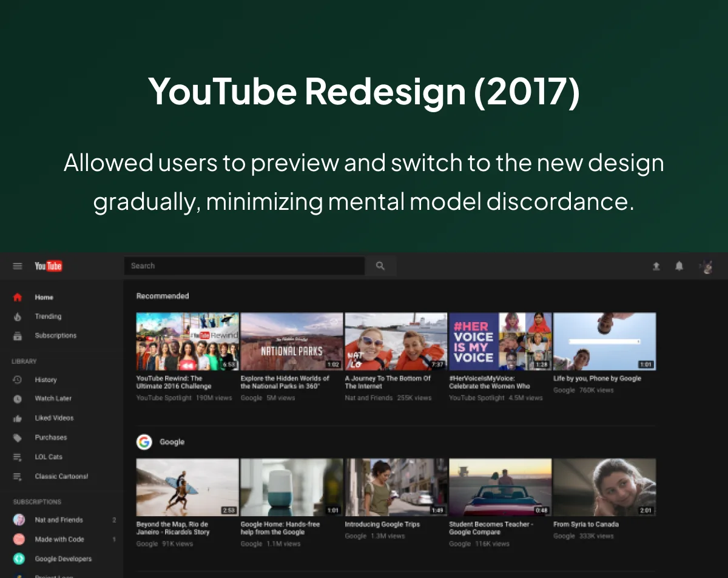Play A Journey To The Bottom thumbnail
Screen dimensions: 728x578
coord(396,341)
